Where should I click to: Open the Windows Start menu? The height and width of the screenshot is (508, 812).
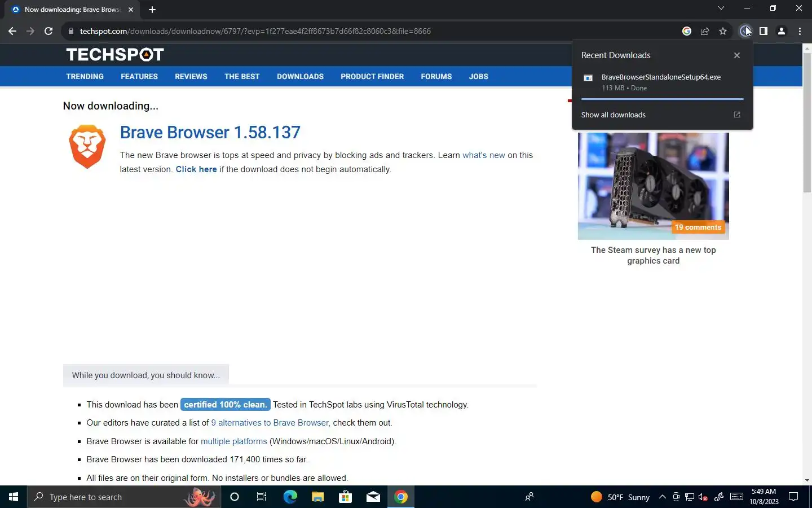[14, 497]
